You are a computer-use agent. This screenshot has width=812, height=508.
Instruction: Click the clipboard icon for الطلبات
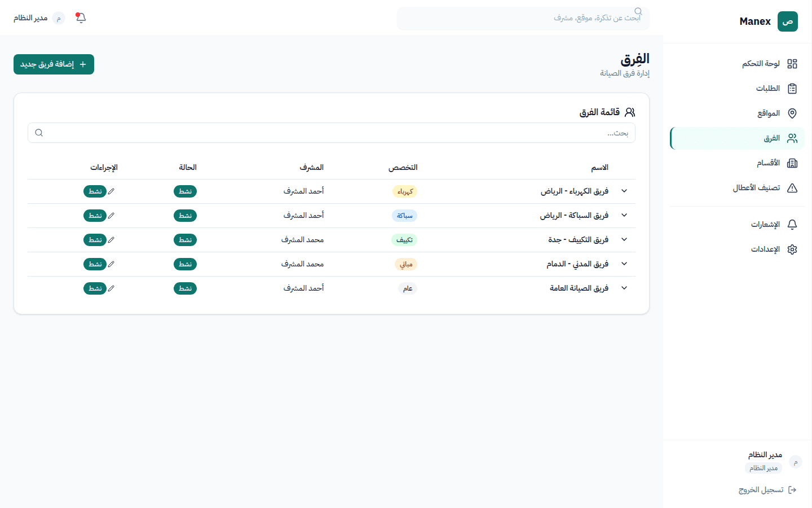tap(792, 89)
